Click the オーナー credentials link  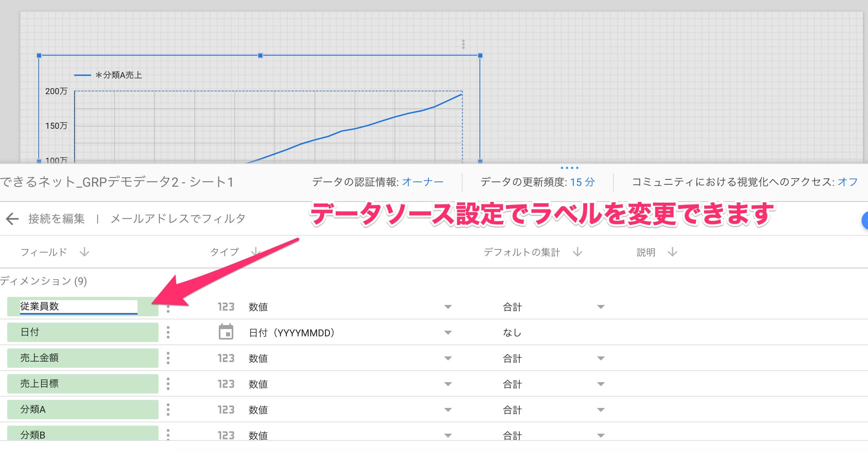423,182
